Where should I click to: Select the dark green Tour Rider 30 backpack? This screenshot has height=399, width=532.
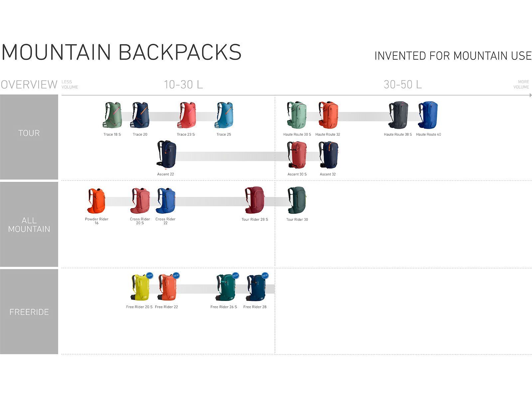click(x=297, y=200)
